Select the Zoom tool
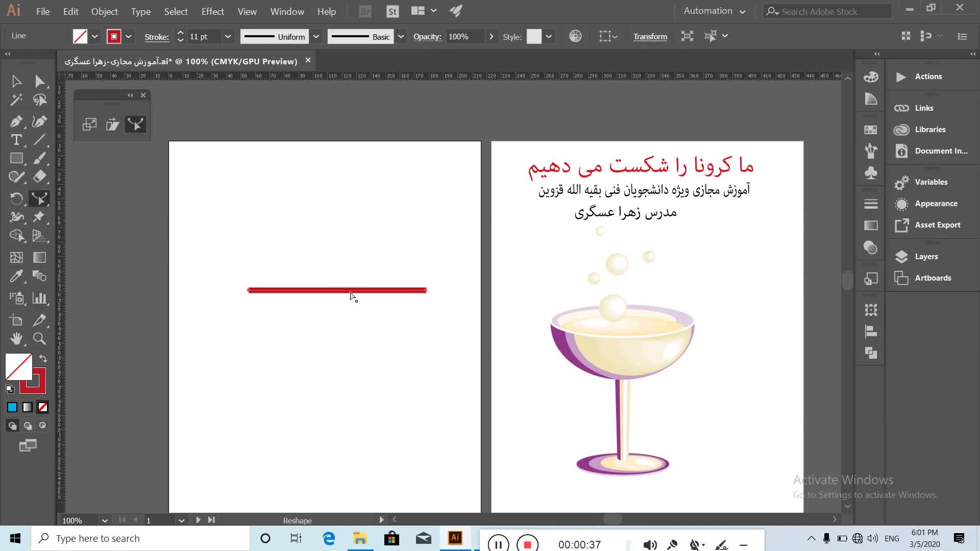Viewport: 980px width, 551px height. tap(39, 338)
